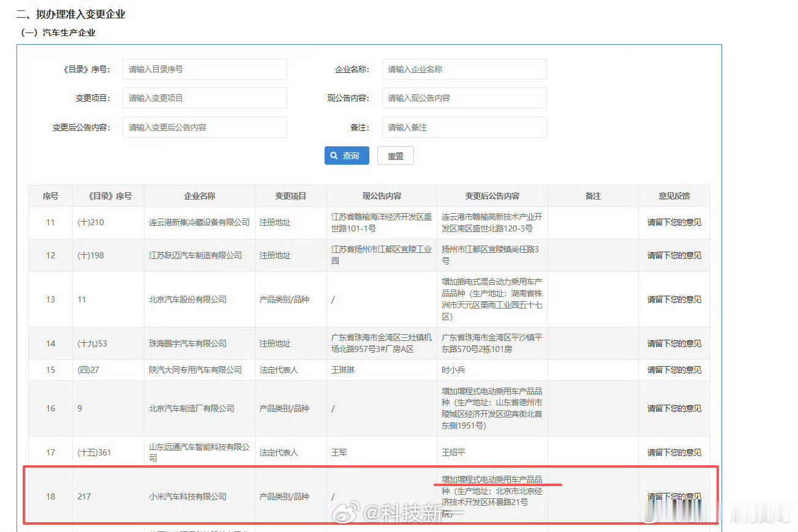Click the 变更后公告内容 column header

click(492, 196)
